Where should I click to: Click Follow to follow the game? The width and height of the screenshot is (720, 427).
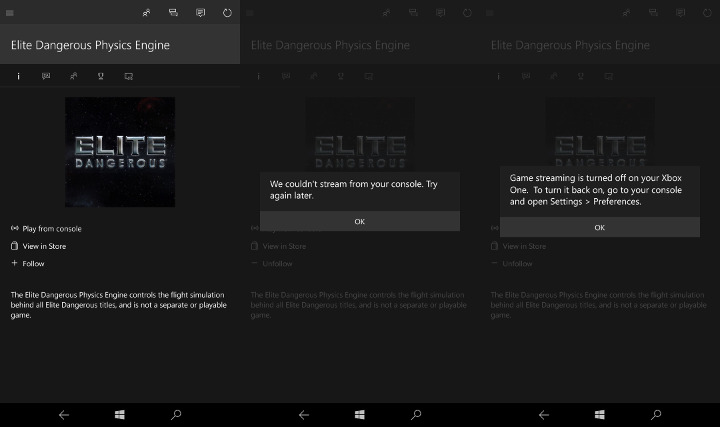33,264
